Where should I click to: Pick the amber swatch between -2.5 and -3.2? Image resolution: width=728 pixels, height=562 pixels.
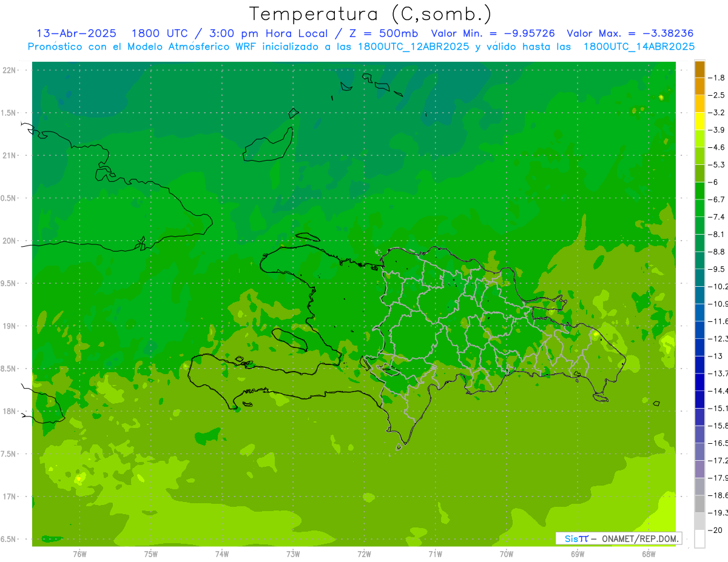point(699,104)
